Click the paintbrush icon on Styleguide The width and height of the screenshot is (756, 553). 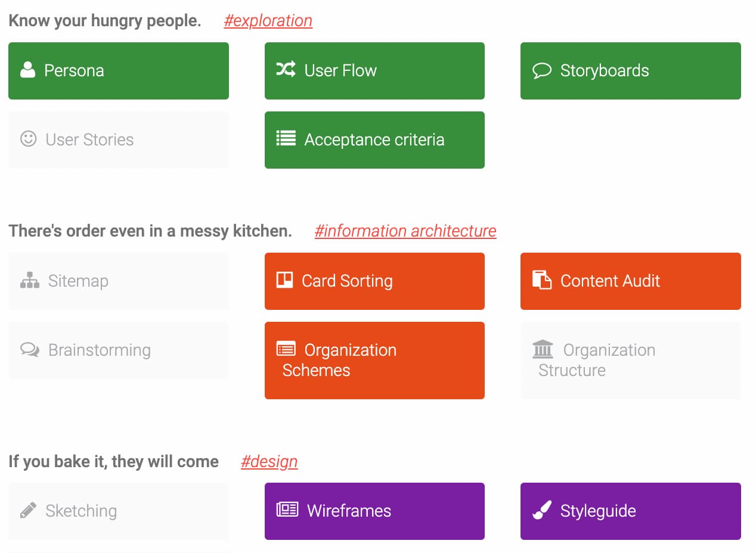(542, 511)
